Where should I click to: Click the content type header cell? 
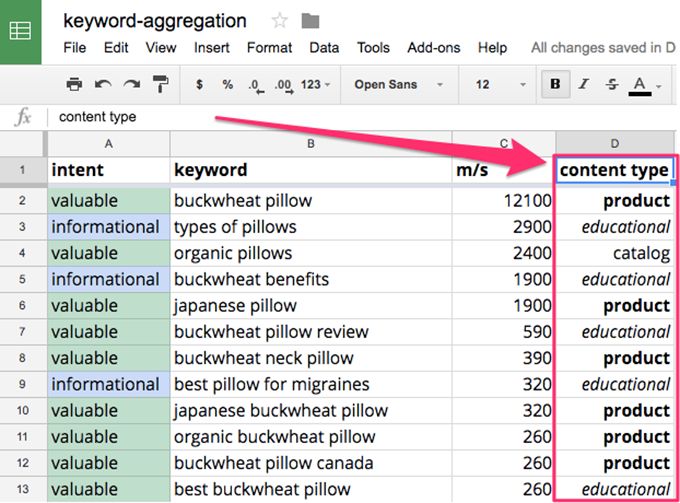click(615, 170)
